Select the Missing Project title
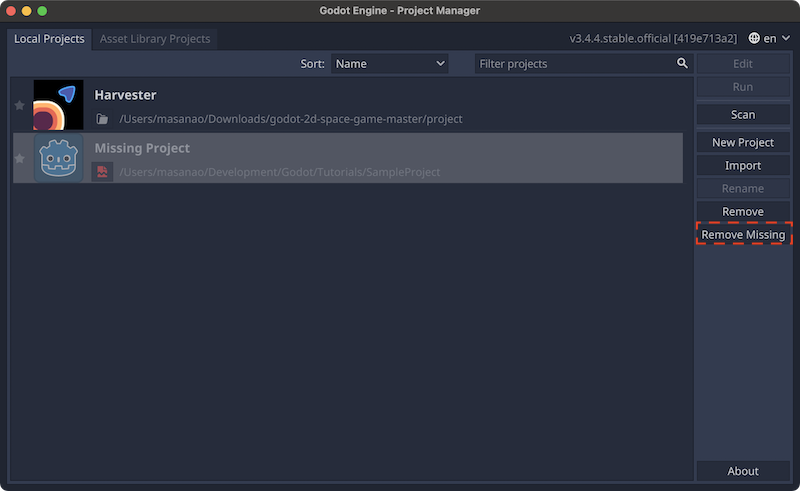This screenshot has width=800, height=491. [x=142, y=148]
